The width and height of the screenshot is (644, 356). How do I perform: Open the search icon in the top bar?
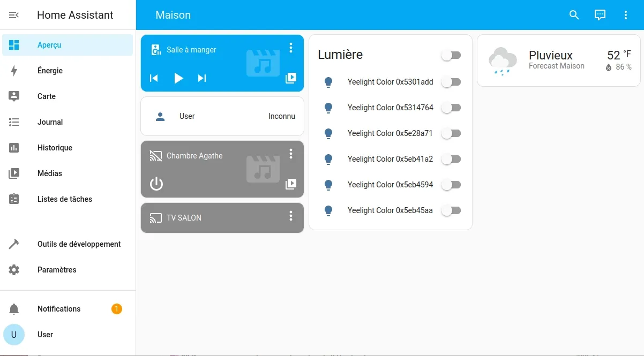pos(574,15)
